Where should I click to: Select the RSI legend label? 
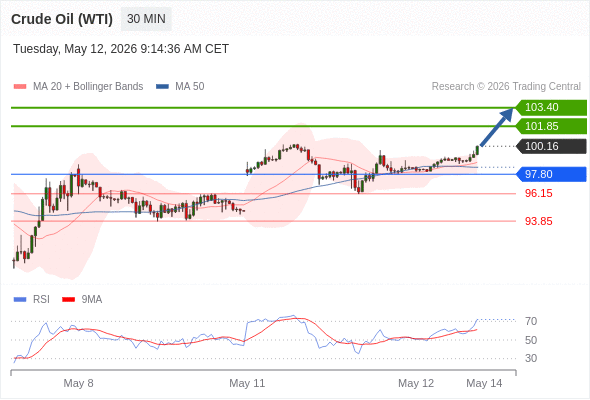[x=41, y=300]
